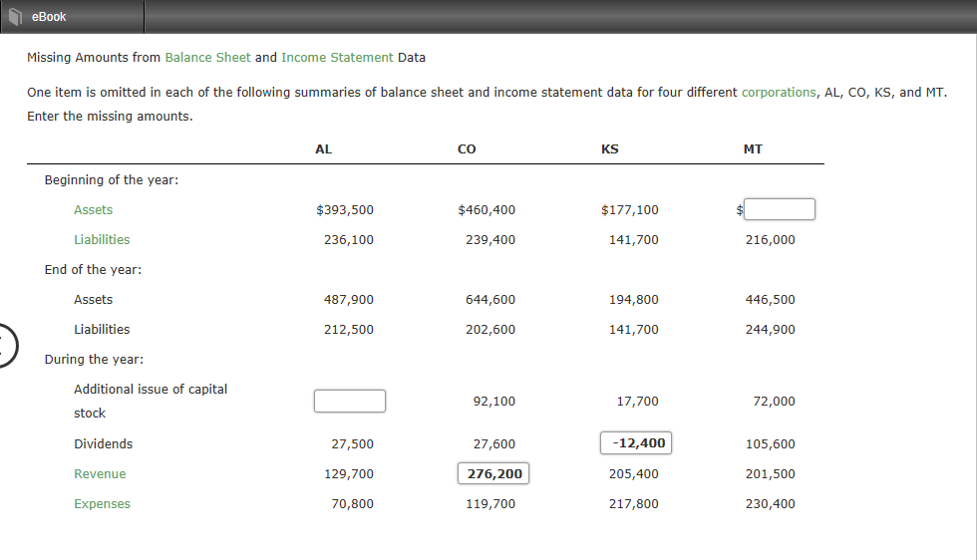Open the Expenses glossary link
The height and width of the screenshot is (560, 977).
click(x=102, y=504)
